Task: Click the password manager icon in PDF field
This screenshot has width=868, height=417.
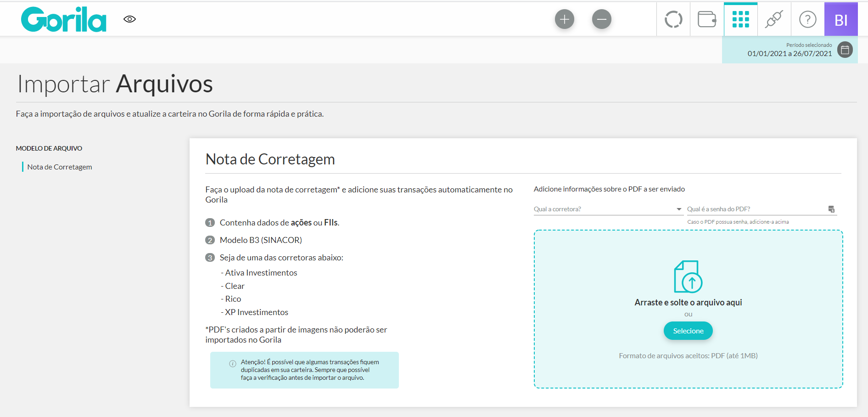Action: click(831, 209)
